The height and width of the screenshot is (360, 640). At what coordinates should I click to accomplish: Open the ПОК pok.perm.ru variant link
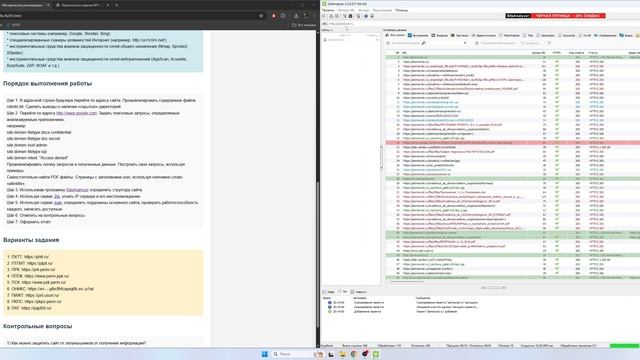point(44,282)
